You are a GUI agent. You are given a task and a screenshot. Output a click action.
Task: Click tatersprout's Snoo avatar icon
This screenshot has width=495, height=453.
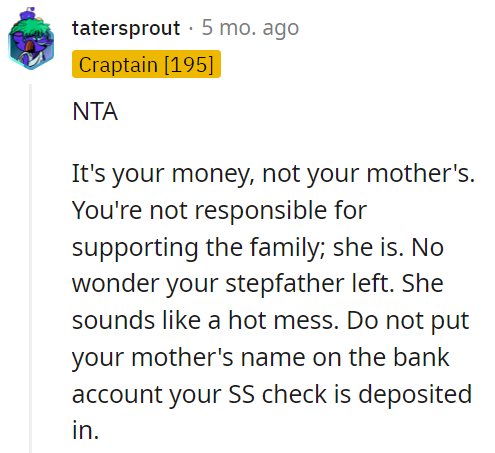point(31,38)
